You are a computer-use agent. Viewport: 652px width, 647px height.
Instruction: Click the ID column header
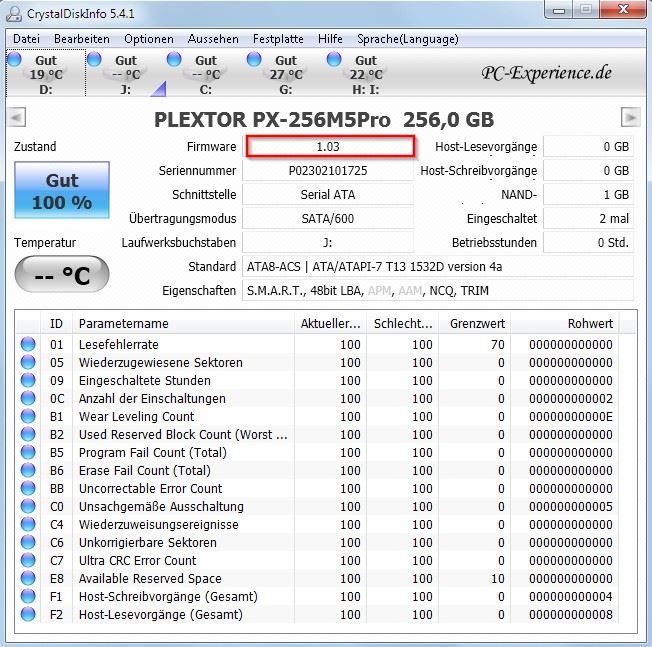coord(57,324)
